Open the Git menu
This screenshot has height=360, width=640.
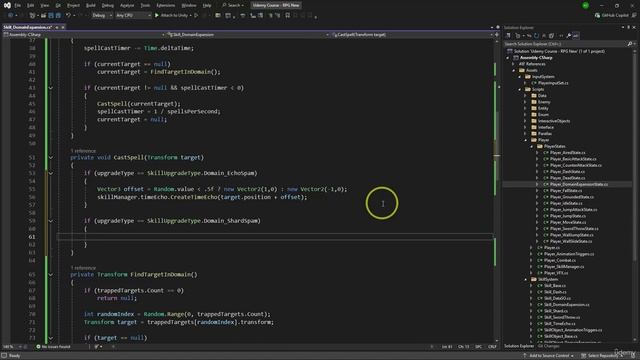tap(58, 5)
